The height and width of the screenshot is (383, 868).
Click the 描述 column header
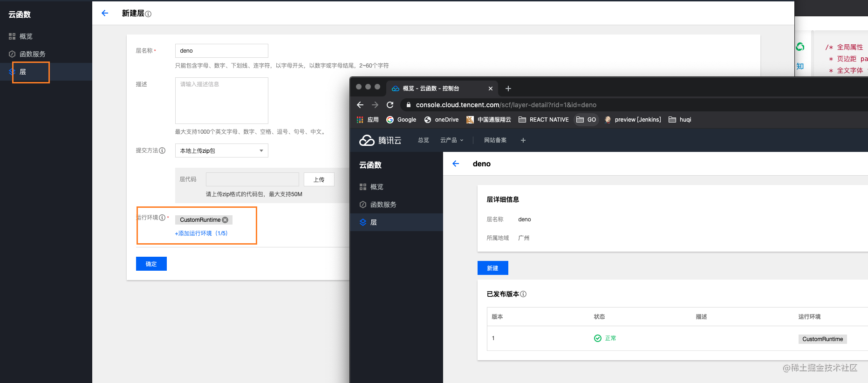(x=701, y=317)
